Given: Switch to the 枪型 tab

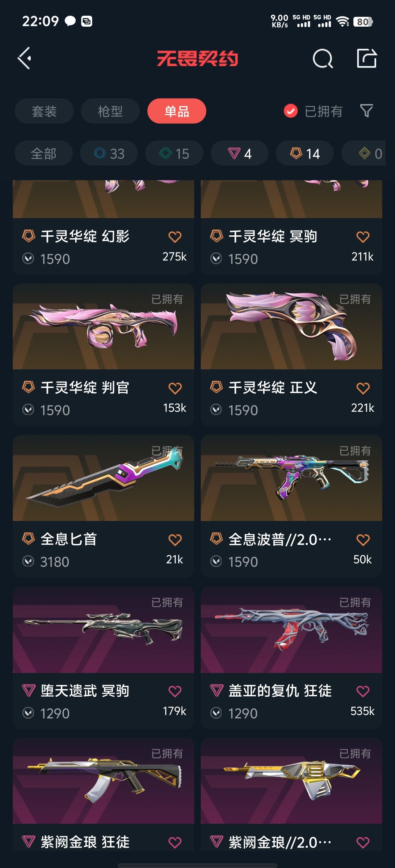Looking at the screenshot, I should click(x=110, y=111).
